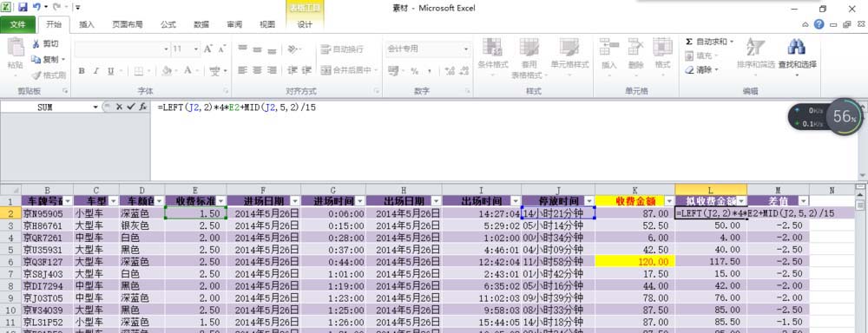The width and height of the screenshot is (868, 333).
Task: Click the increase decimal icon
Action: (x=449, y=71)
